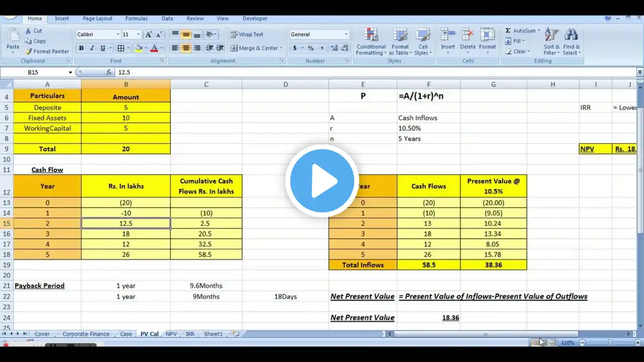This screenshot has width=644, height=362.
Task: Click the Copy icon in Clipboard
Action: pos(28,41)
